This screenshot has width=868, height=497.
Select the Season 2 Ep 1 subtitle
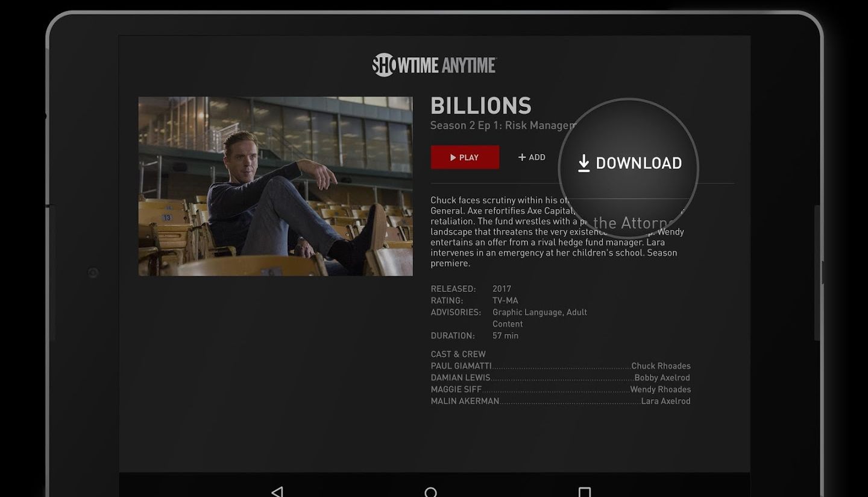[x=503, y=125]
